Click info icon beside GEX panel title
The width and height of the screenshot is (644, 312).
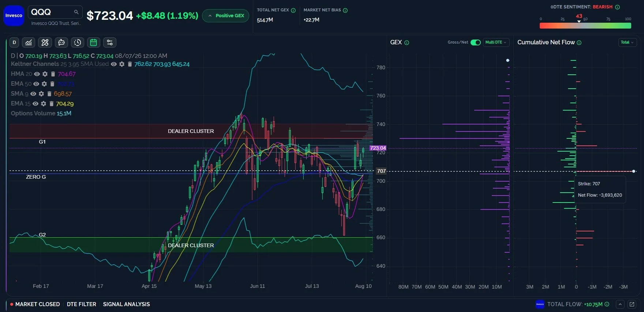click(407, 42)
